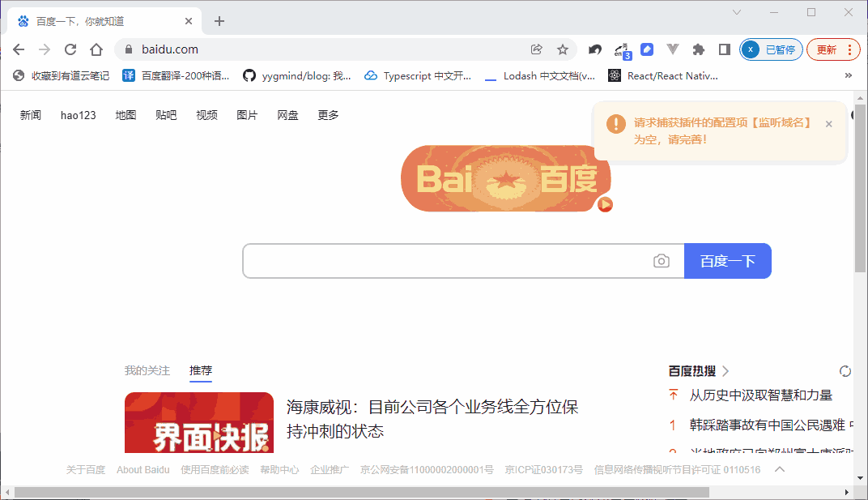Click the camera icon for image search
The image size is (868, 500).
[662, 260]
